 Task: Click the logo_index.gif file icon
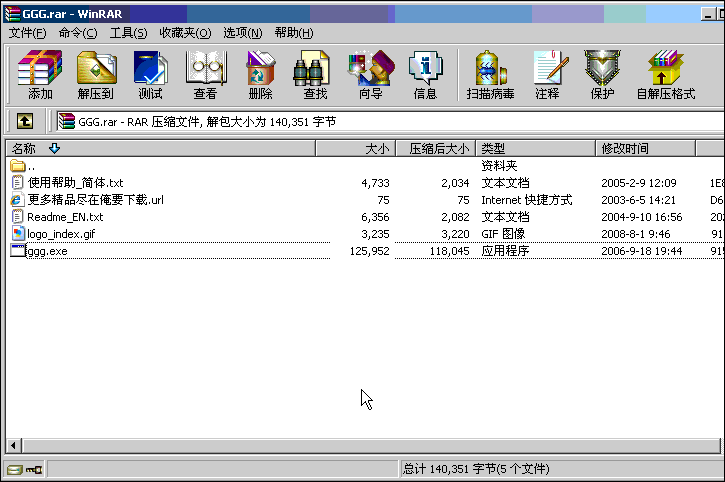click(18, 234)
